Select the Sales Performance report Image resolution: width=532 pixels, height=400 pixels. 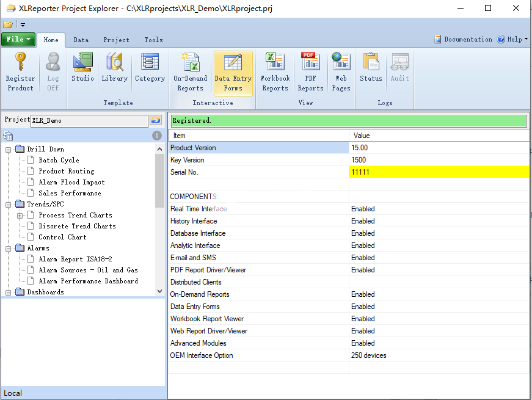point(70,193)
